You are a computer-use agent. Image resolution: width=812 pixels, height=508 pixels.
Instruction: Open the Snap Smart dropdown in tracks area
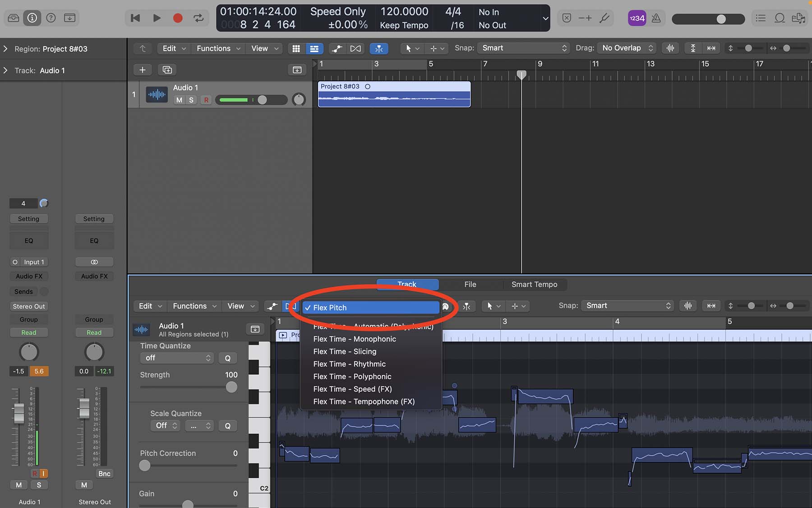[524, 48]
